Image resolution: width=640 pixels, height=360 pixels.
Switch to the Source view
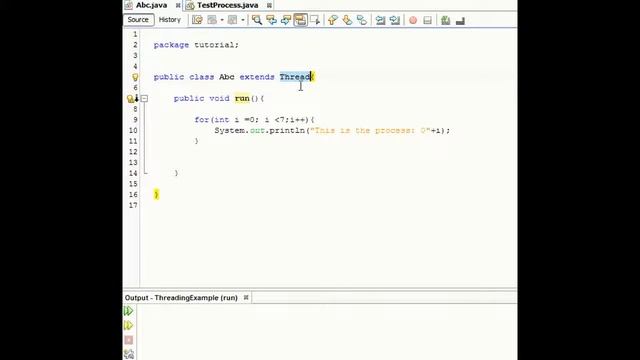(138, 20)
